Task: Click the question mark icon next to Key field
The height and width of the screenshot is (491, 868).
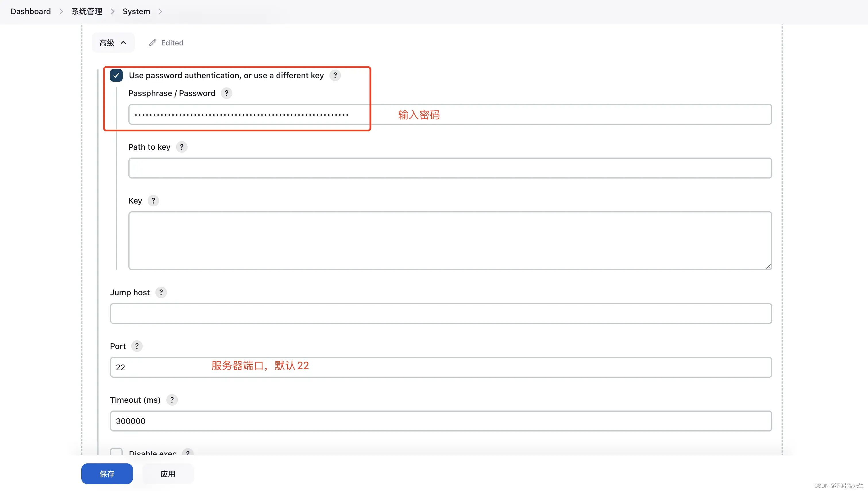Action: click(153, 200)
